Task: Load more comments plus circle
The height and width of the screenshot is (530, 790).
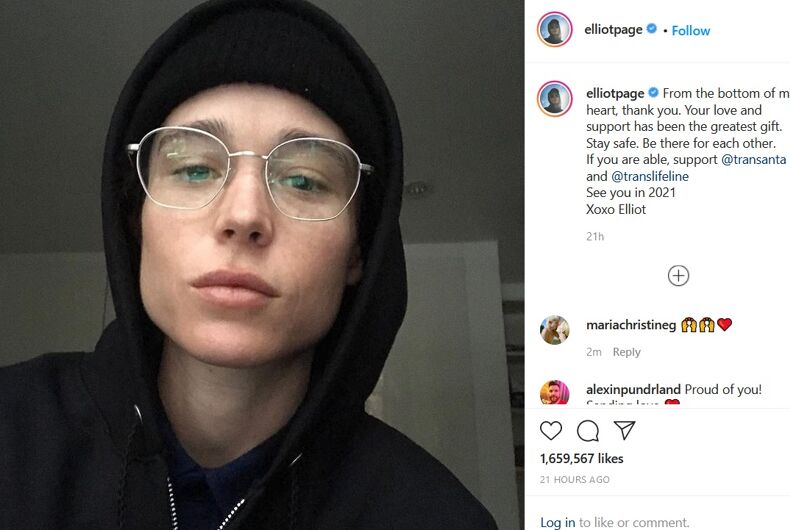Action: (x=678, y=276)
